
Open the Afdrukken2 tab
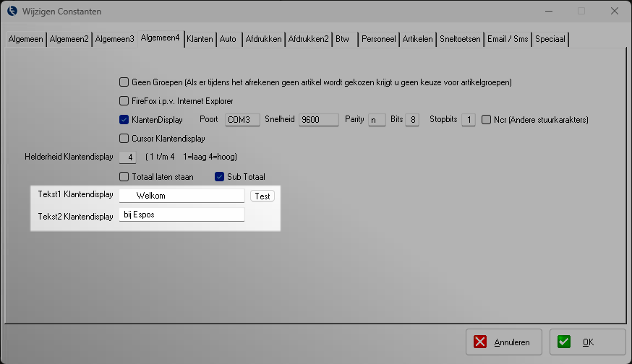pyautogui.click(x=308, y=39)
